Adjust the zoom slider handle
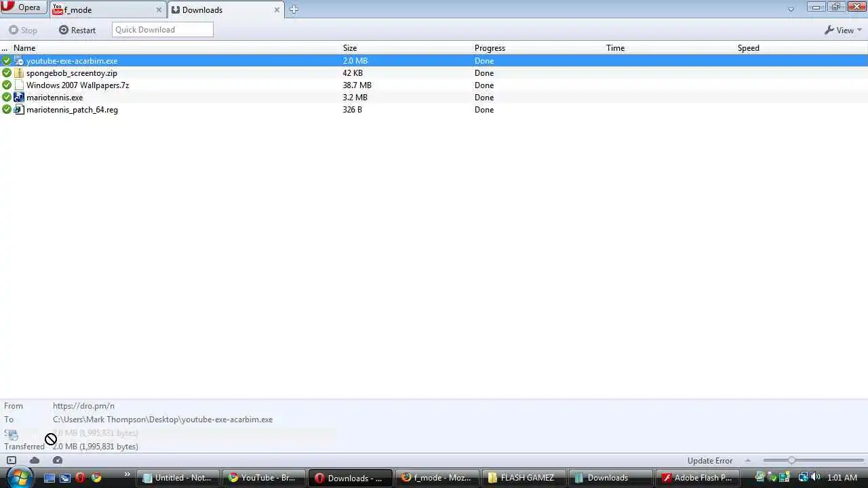The height and width of the screenshot is (488, 868). click(x=791, y=461)
